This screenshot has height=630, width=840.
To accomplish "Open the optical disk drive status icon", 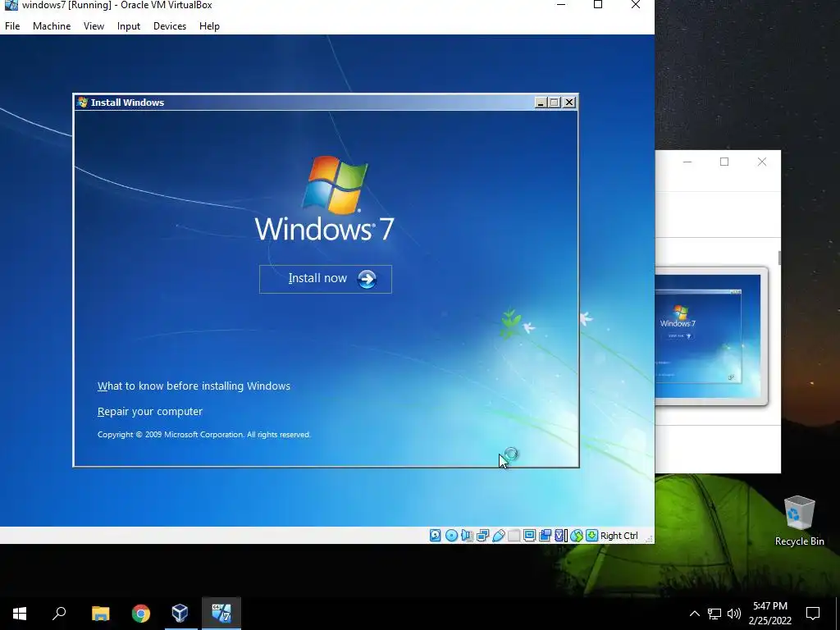I will (x=452, y=535).
